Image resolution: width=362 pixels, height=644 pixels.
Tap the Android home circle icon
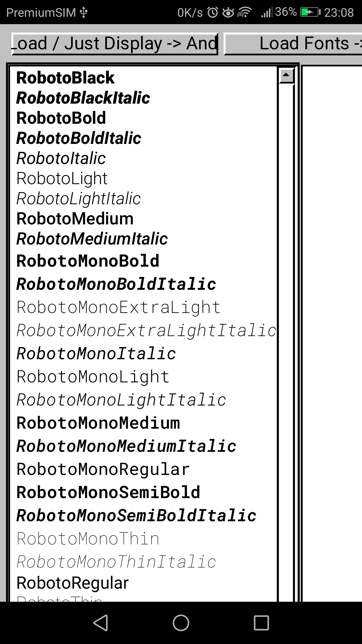tap(181, 623)
